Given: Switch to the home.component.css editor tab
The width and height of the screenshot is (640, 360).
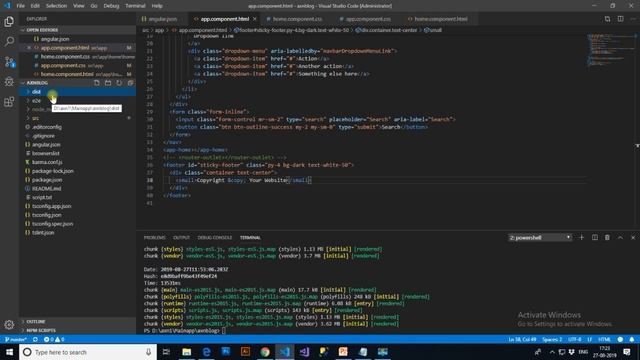Looking at the screenshot, I should 296,19.
